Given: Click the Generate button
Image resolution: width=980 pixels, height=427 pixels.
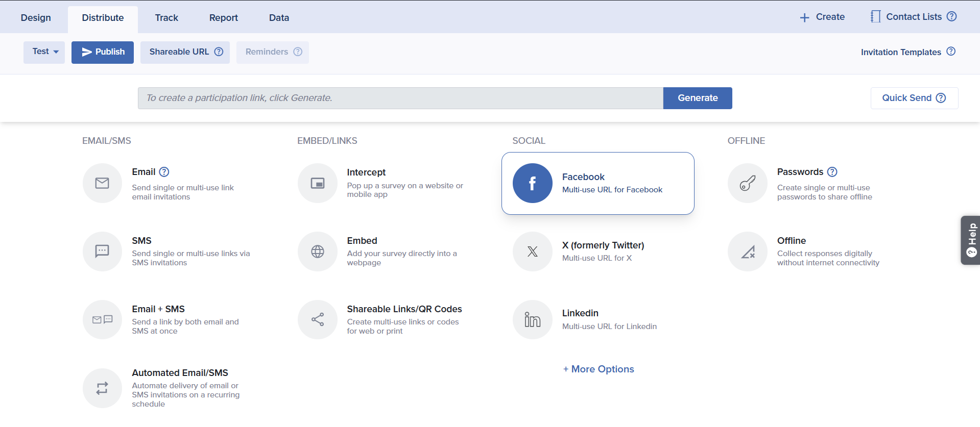Looking at the screenshot, I should click(x=697, y=98).
